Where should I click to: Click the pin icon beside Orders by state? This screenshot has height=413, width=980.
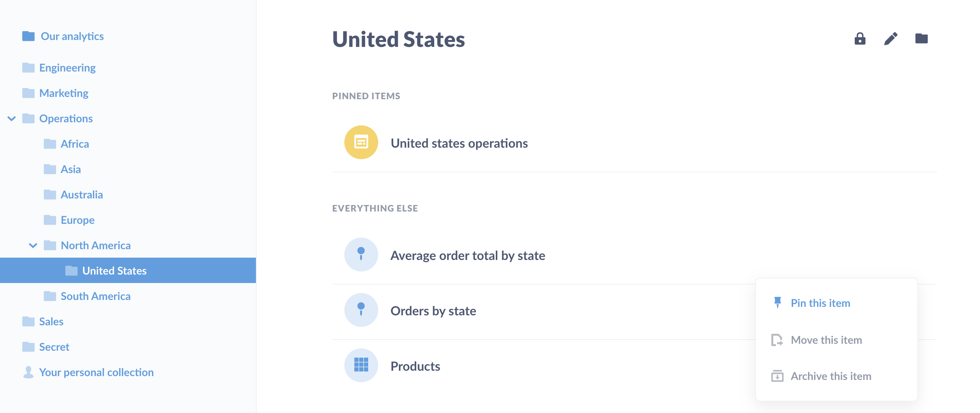click(361, 310)
